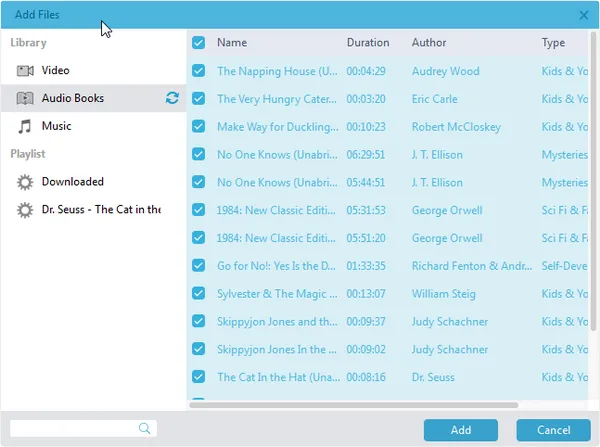600x447 pixels.
Task: Click the Audio Books book icon
Action: click(x=25, y=98)
